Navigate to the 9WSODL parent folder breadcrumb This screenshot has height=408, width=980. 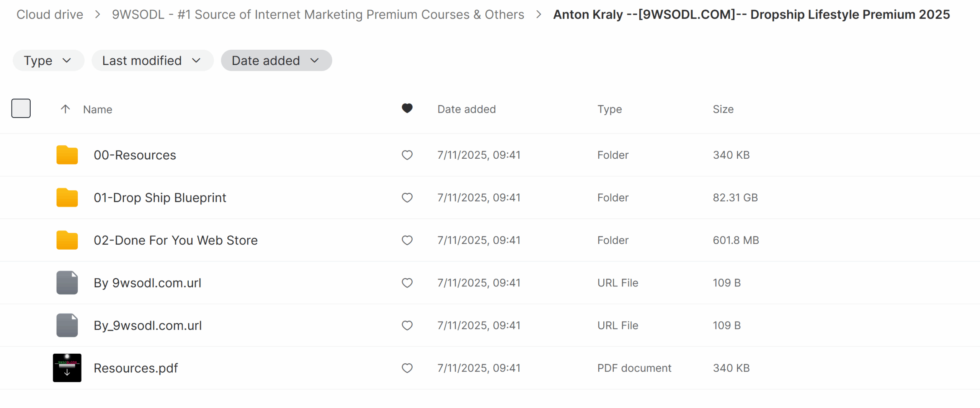pyautogui.click(x=318, y=15)
